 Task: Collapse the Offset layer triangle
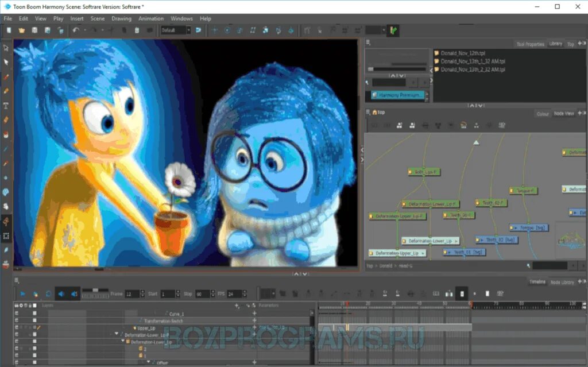[x=149, y=362]
